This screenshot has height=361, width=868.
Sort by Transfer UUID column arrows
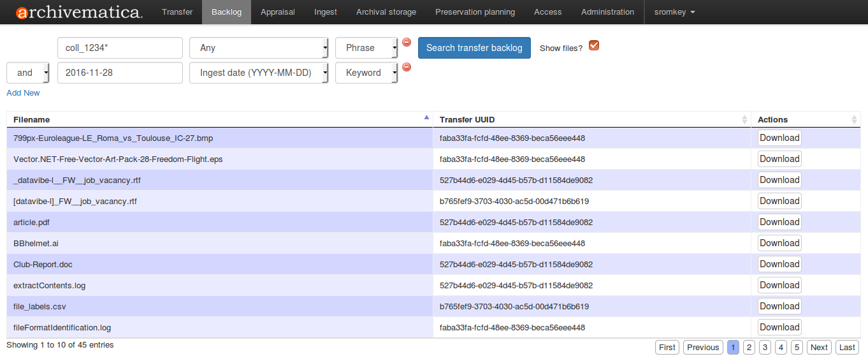744,119
